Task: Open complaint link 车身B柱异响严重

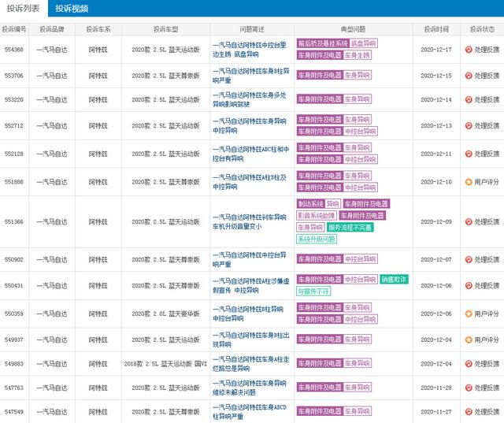Action: (x=250, y=76)
